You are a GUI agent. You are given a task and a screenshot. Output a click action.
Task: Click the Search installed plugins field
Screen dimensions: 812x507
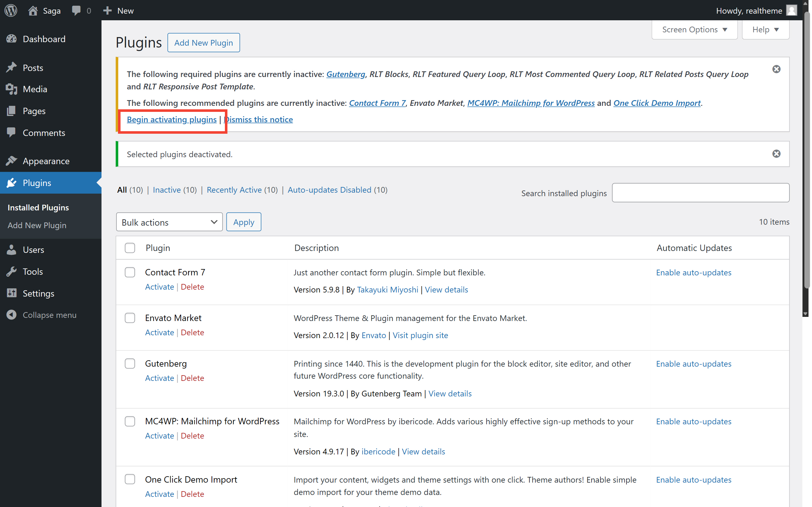click(x=700, y=193)
